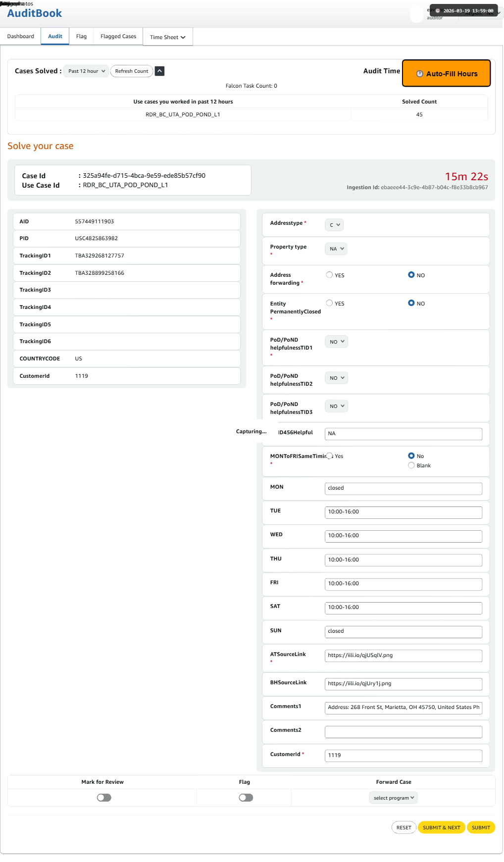Click into the Comments2 text field
This screenshot has width=504, height=862.
(403, 732)
